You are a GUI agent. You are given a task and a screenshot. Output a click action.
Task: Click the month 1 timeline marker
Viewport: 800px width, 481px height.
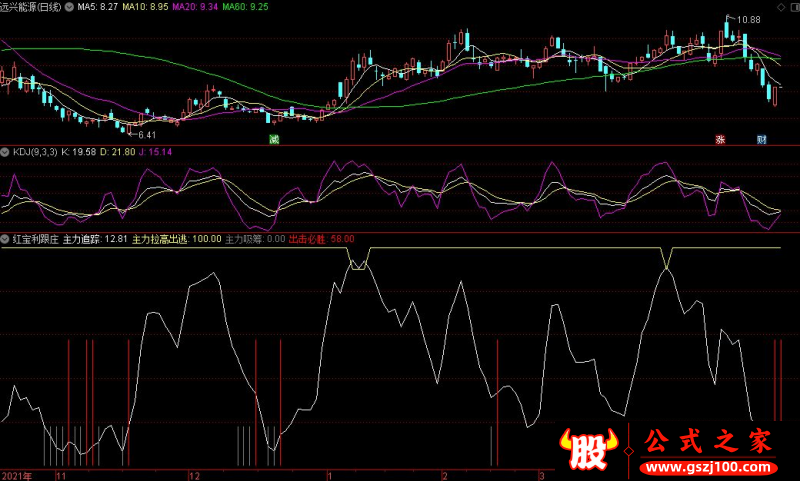330,476
